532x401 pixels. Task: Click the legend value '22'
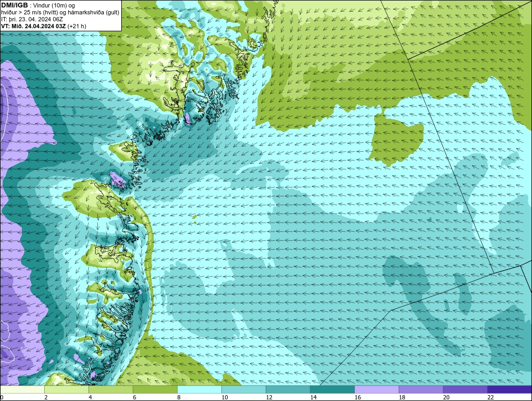click(491, 397)
